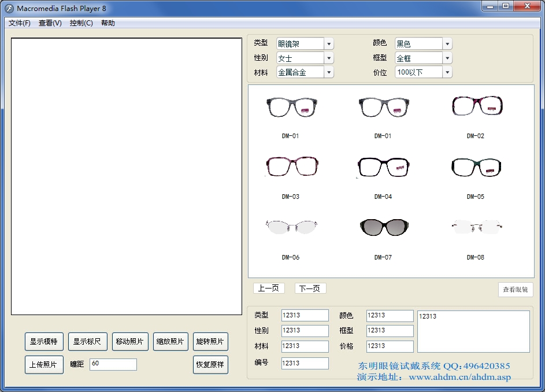The width and height of the screenshot is (545, 392).
Task: Choose the DM-07 sunglasses thumbnail
Action: pyautogui.click(x=383, y=227)
